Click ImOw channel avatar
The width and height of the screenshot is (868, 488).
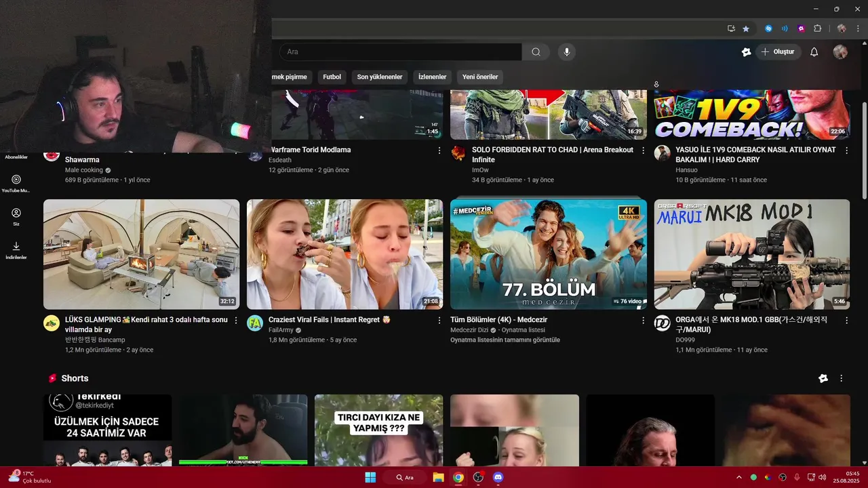click(x=458, y=153)
